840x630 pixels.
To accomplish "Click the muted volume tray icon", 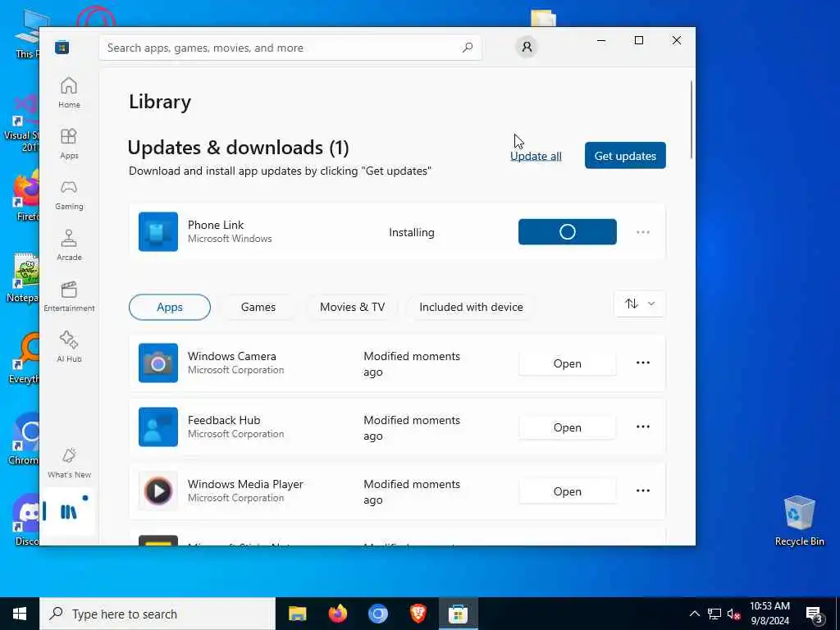I will click(734, 614).
